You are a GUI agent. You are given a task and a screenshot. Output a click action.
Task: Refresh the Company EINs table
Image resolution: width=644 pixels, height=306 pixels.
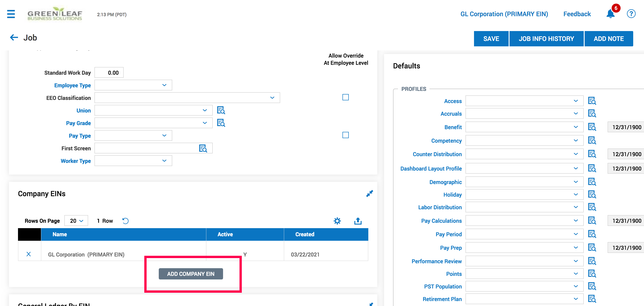pos(125,221)
